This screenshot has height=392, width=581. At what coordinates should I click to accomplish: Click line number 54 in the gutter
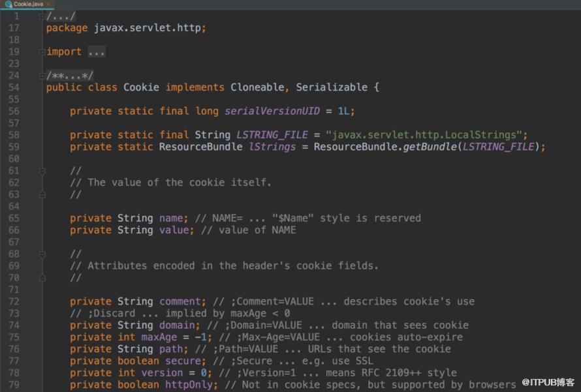(x=14, y=87)
